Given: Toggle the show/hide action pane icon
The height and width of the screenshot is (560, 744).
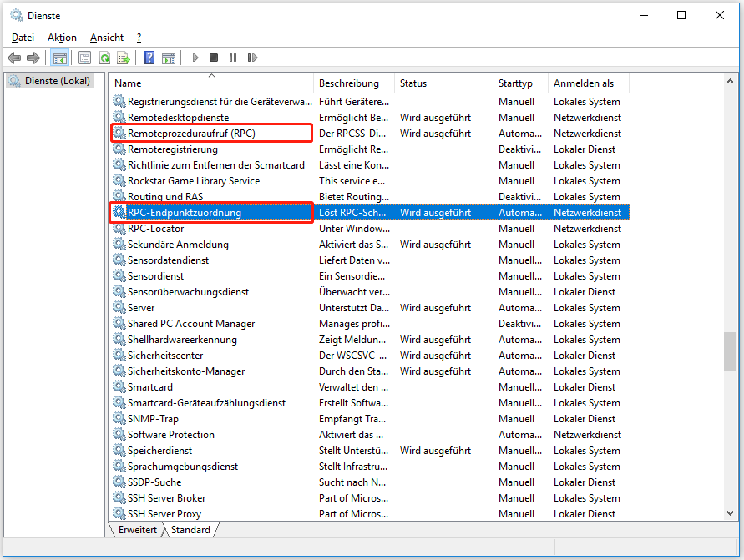Looking at the screenshot, I should [x=169, y=58].
